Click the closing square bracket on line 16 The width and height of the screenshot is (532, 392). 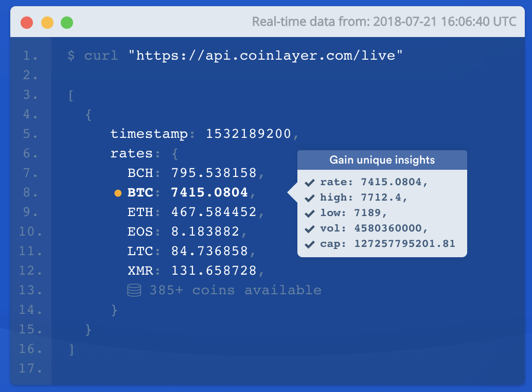click(71, 349)
